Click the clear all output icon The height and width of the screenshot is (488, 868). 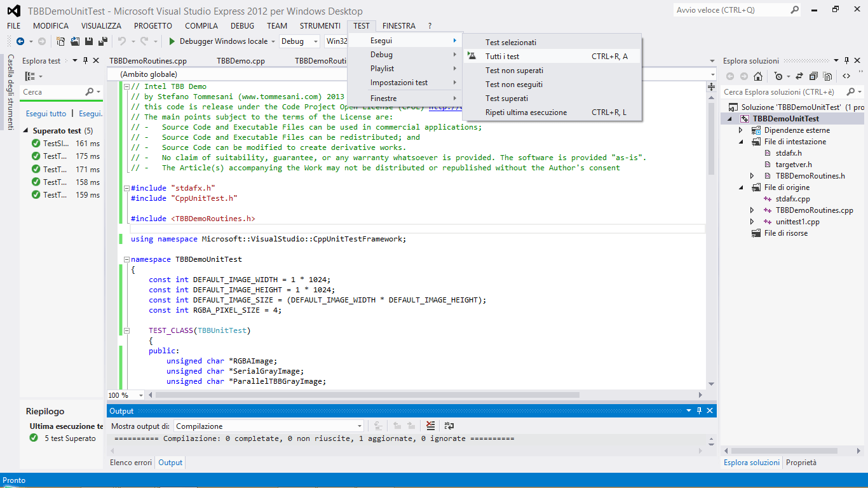(x=431, y=426)
